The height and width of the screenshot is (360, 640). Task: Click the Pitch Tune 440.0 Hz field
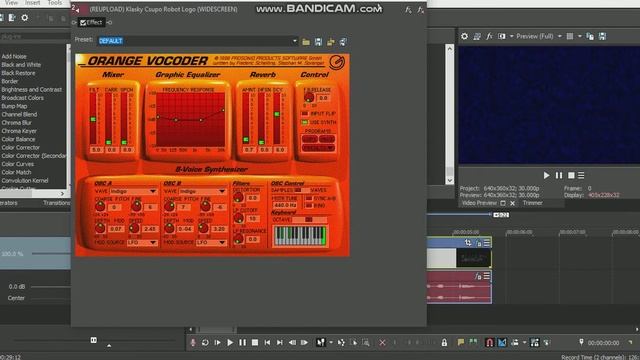[x=285, y=205]
